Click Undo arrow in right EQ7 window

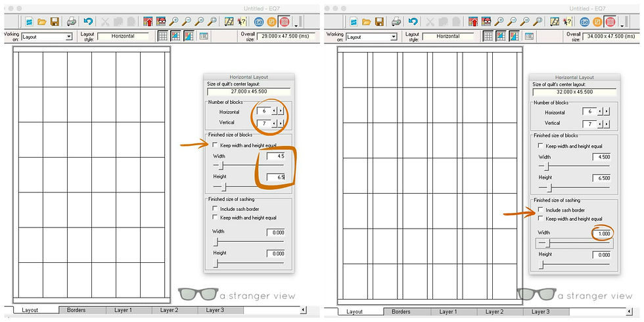(x=413, y=21)
